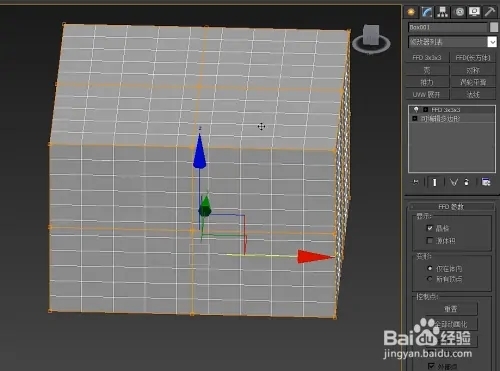Enable the 源体积 checkbox
Image resolution: width=500 pixels, height=371 pixels.
coord(430,240)
